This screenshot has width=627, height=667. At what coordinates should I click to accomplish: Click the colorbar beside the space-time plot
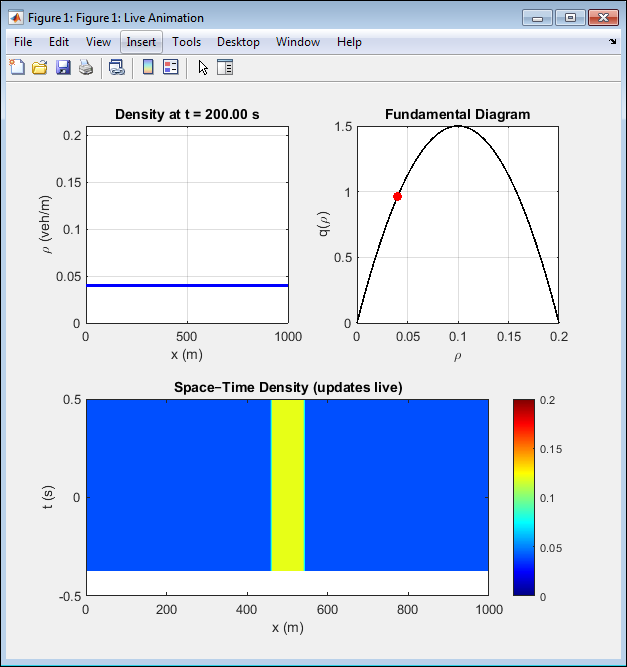tap(525, 497)
